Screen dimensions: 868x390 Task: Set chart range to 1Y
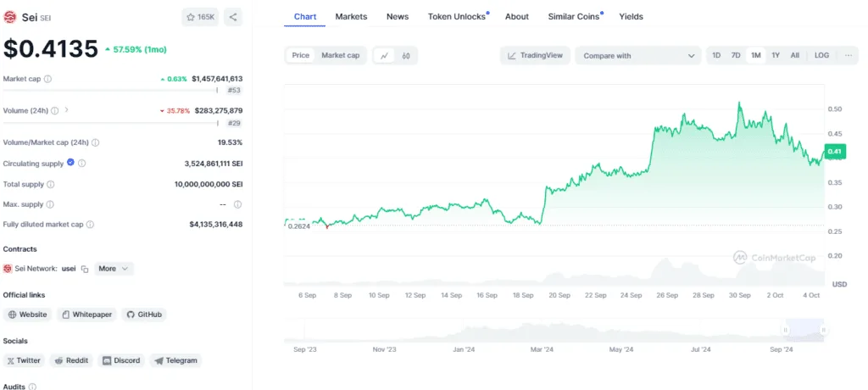(776, 55)
